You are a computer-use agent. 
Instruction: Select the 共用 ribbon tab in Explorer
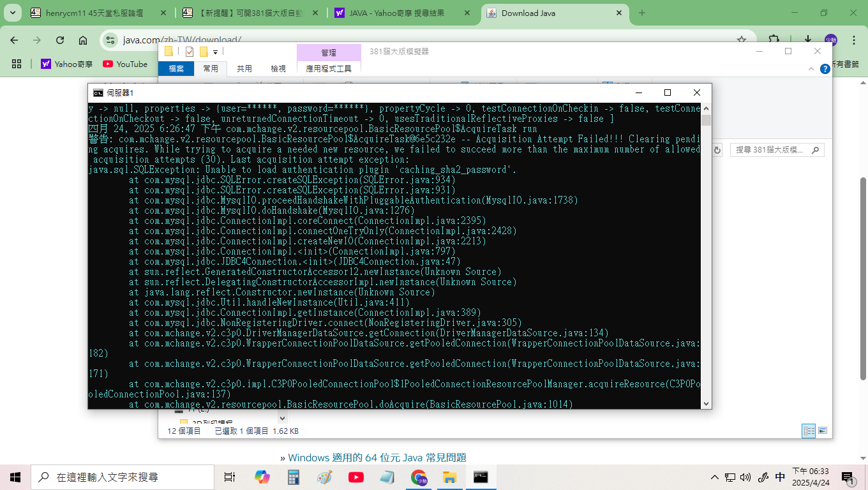(x=244, y=68)
